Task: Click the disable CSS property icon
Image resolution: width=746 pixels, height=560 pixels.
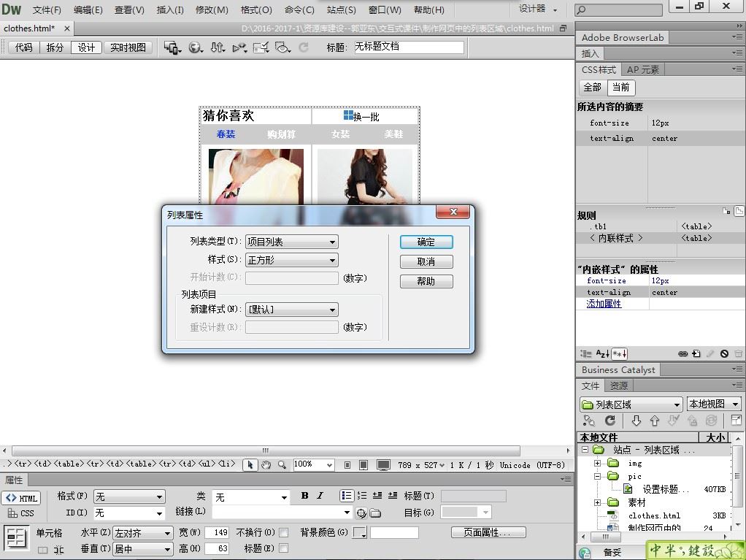Action: [x=724, y=353]
